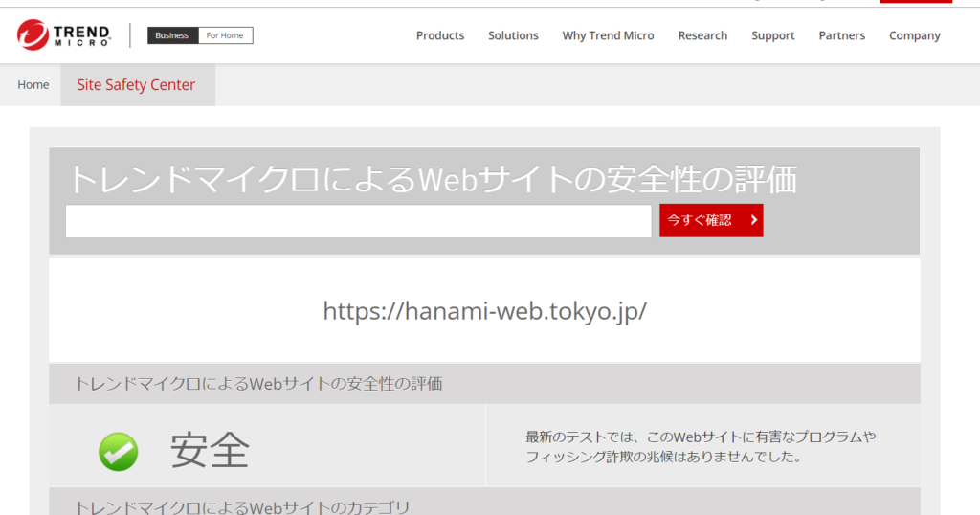Click the Trend Micro logo
Viewport: 980px width, 515px height.
pyautogui.click(x=64, y=35)
